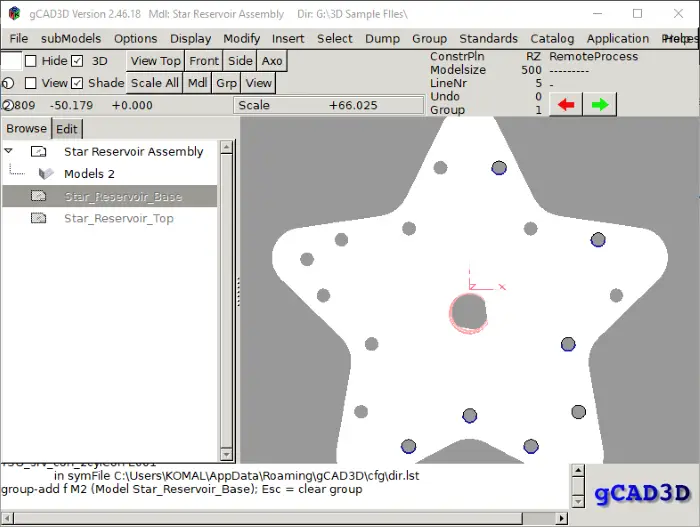Viewport: 700px width, 527px height.
Task: Open the subModels menu
Action: click(71, 39)
